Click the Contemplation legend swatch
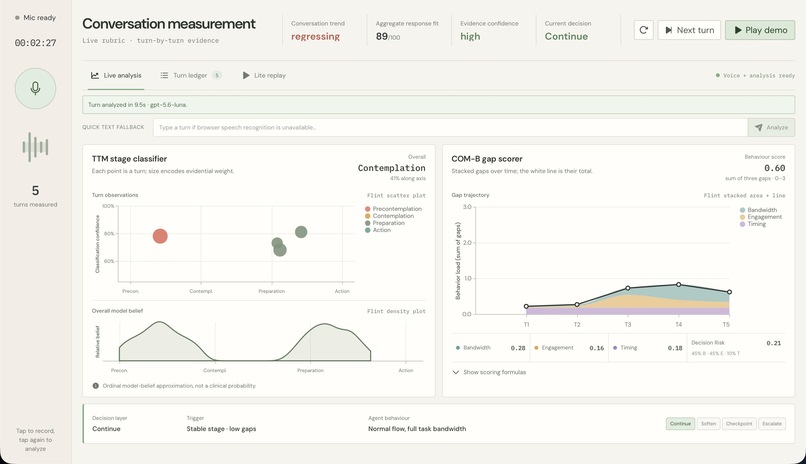 coord(368,216)
